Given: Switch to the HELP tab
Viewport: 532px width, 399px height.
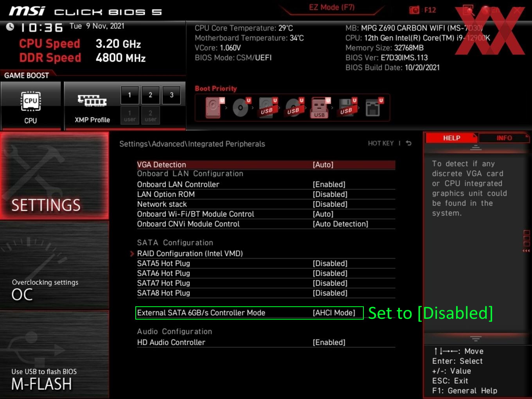Looking at the screenshot, I should point(451,138).
